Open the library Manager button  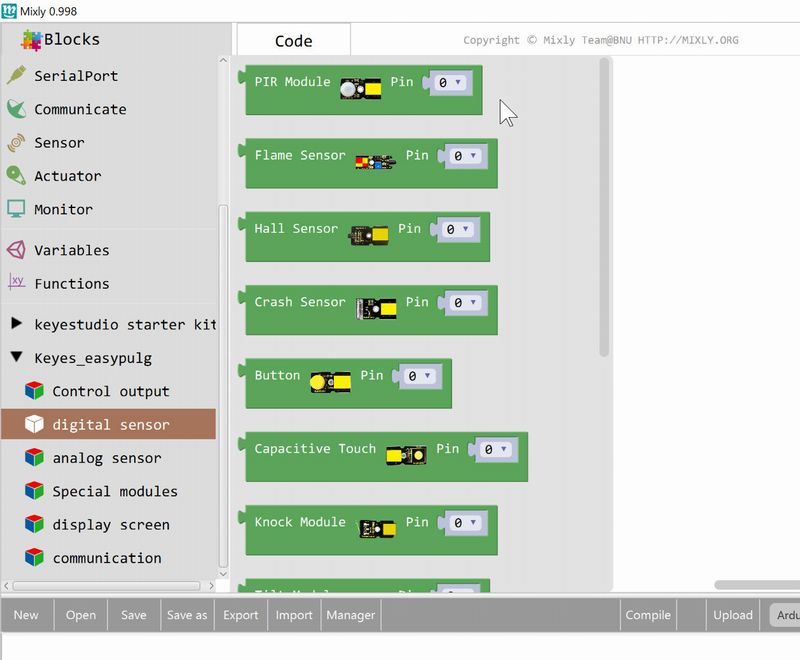point(351,615)
